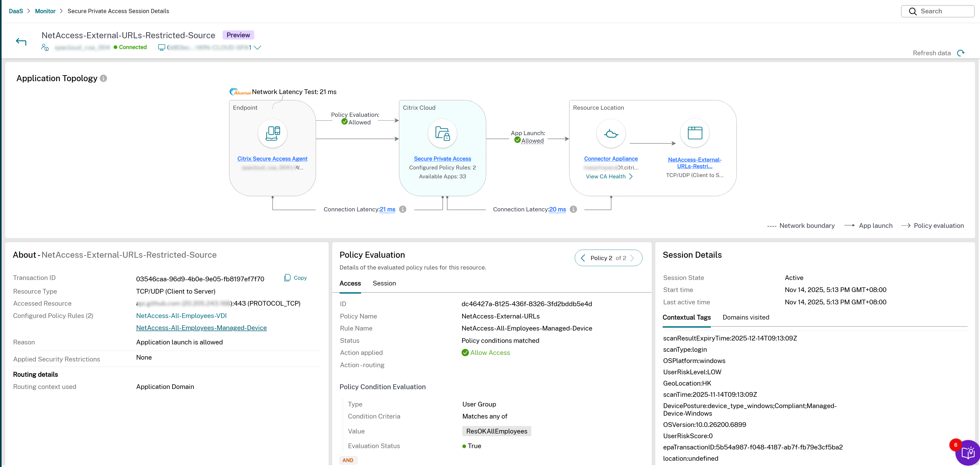Image resolution: width=980 pixels, height=467 pixels.
Task: Click the App Launch Allowed status link
Action: [533, 141]
